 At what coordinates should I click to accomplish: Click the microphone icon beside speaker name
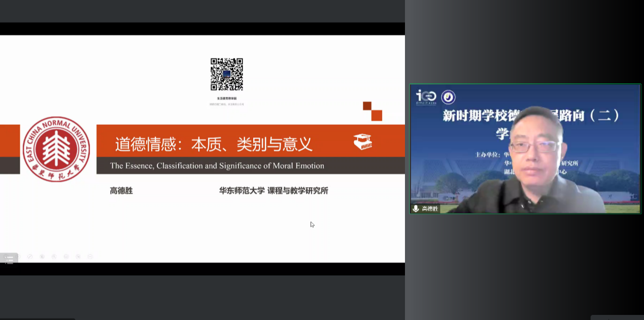tap(416, 208)
